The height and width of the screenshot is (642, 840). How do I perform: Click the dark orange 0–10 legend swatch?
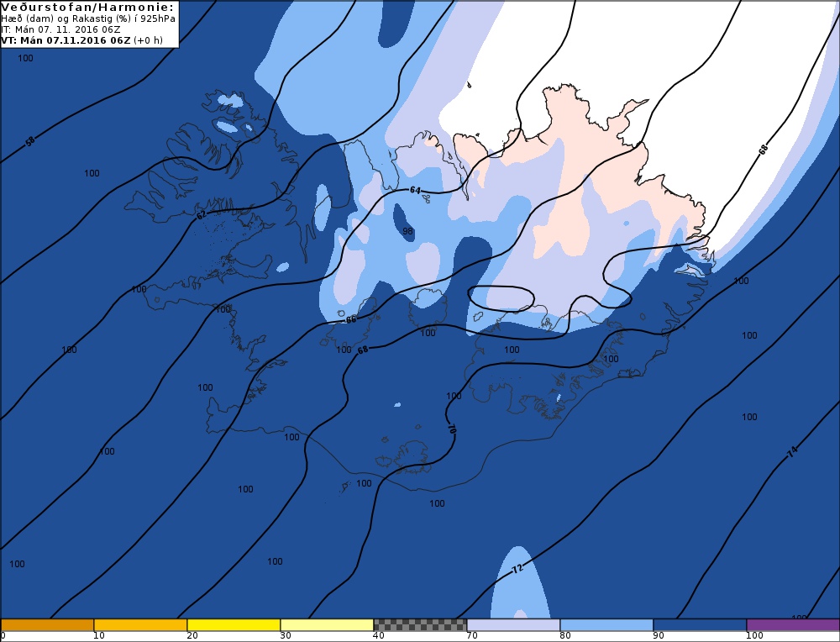point(47,625)
